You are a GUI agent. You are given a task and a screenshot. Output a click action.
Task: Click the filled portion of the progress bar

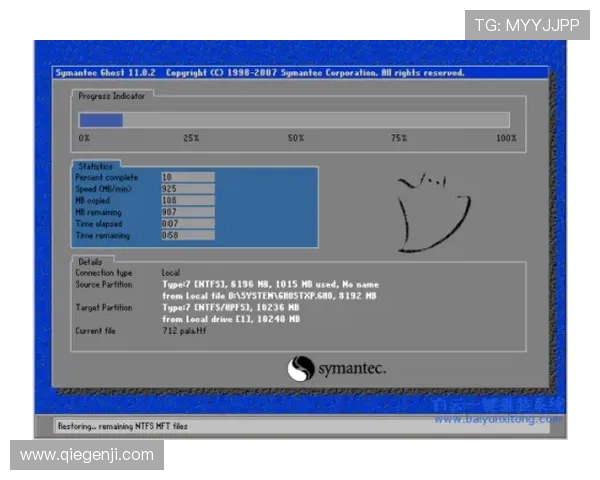coord(101,120)
